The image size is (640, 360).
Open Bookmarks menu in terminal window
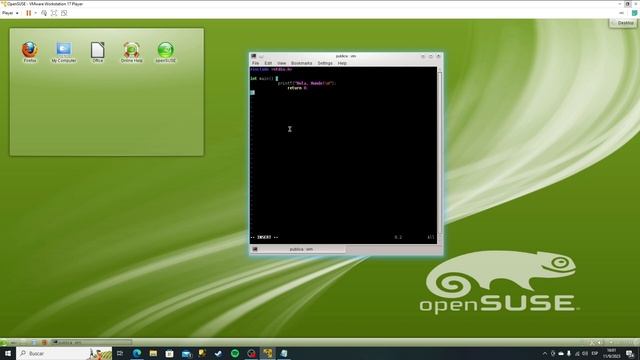pos(302,63)
